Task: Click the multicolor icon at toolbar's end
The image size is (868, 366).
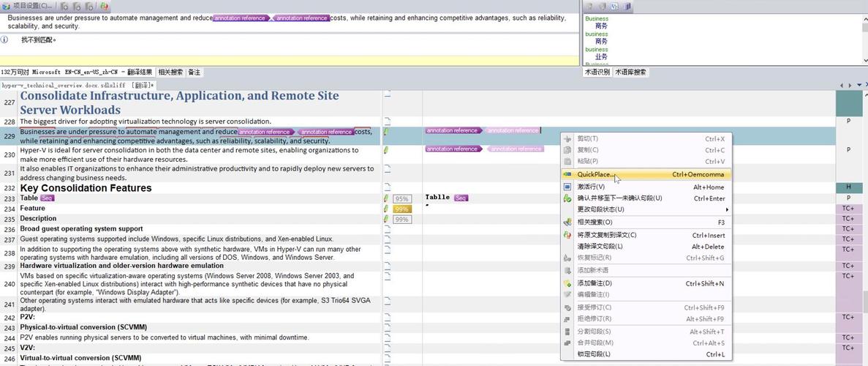Action: 104,6
